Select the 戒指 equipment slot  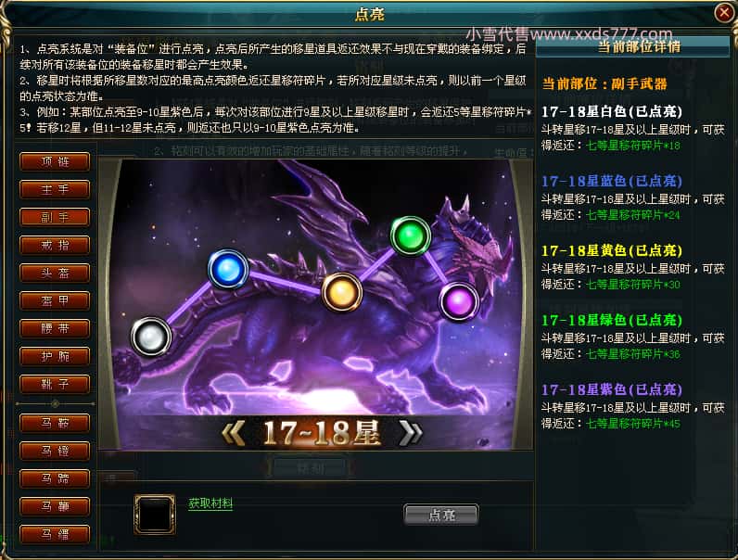pyautogui.click(x=55, y=245)
